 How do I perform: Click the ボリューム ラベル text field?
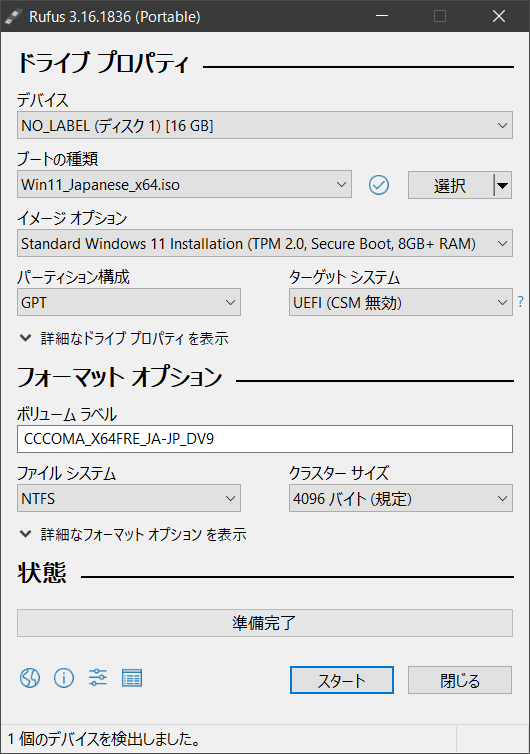click(265, 439)
